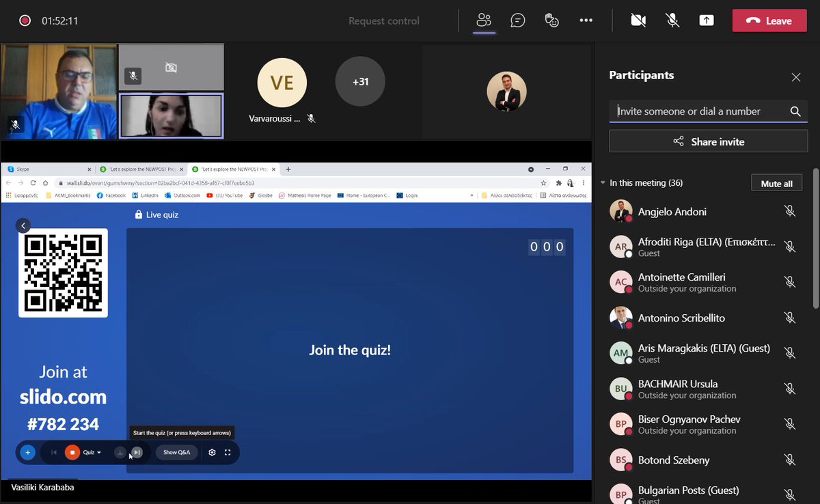820x504 pixels.
Task: Toggle the microphone mute in the top bar
Action: (672, 20)
